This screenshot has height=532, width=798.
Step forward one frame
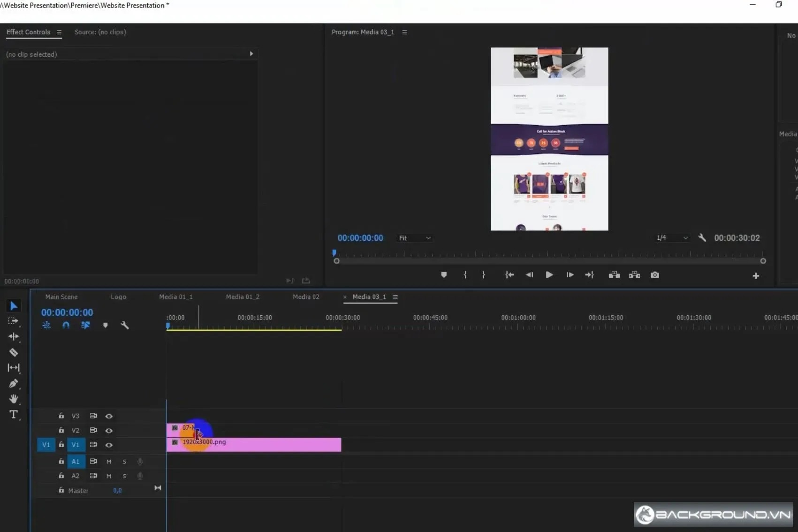[x=570, y=275]
